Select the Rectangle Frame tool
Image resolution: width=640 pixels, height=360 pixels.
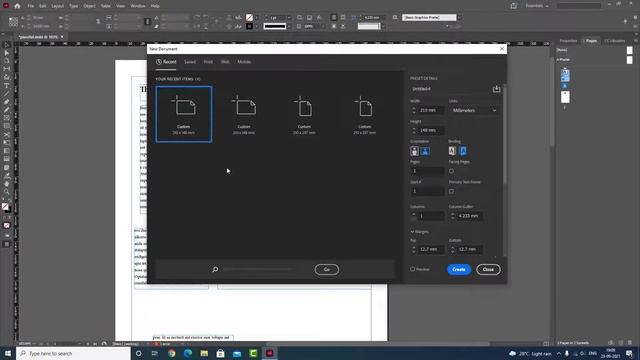click(7, 118)
